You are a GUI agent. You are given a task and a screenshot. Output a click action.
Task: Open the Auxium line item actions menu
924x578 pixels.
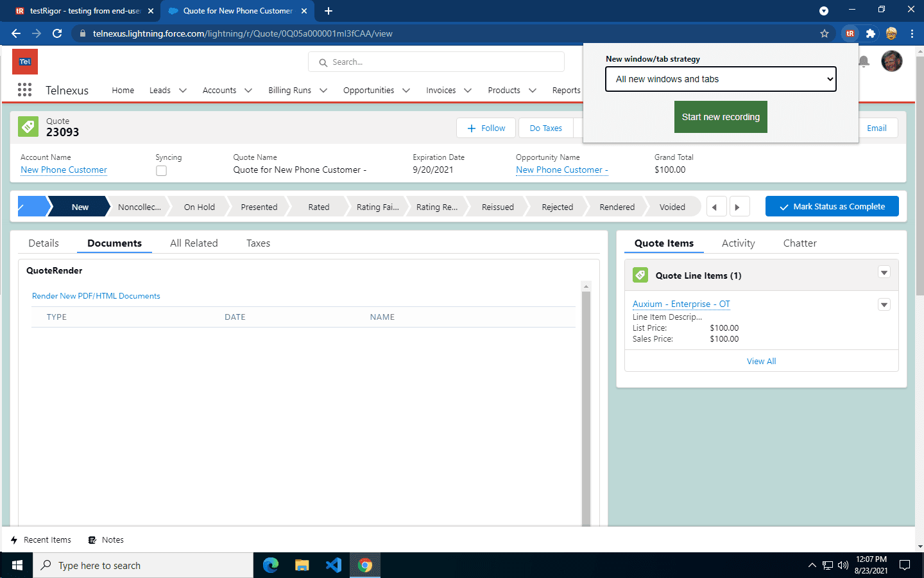[884, 304]
